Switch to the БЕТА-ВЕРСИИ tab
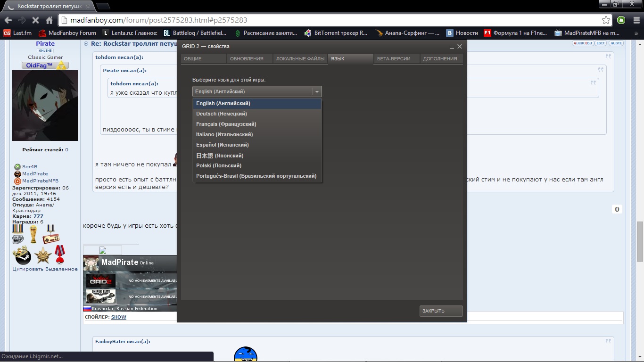The height and width of the screenshot is (362, 644). point(396,59)
